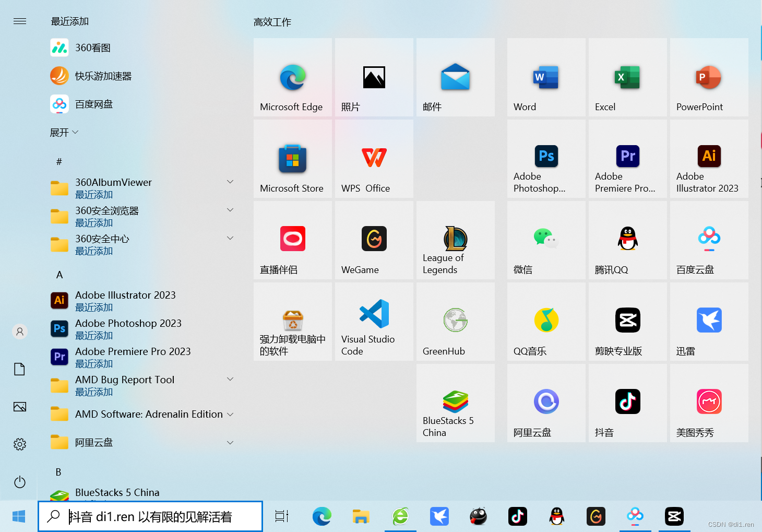Open the 抖音 tile
Screen dimensions: 762x532
pos(628,403)
